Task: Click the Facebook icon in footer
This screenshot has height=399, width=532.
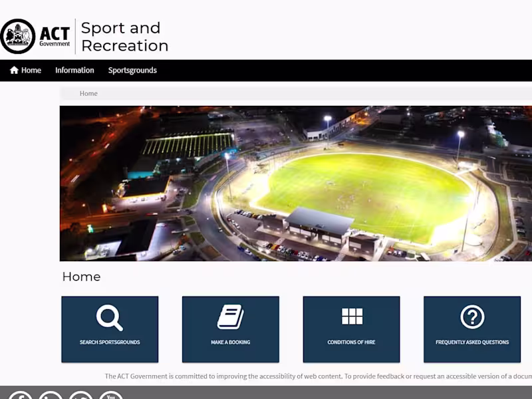Action: [x=21, y=396]
